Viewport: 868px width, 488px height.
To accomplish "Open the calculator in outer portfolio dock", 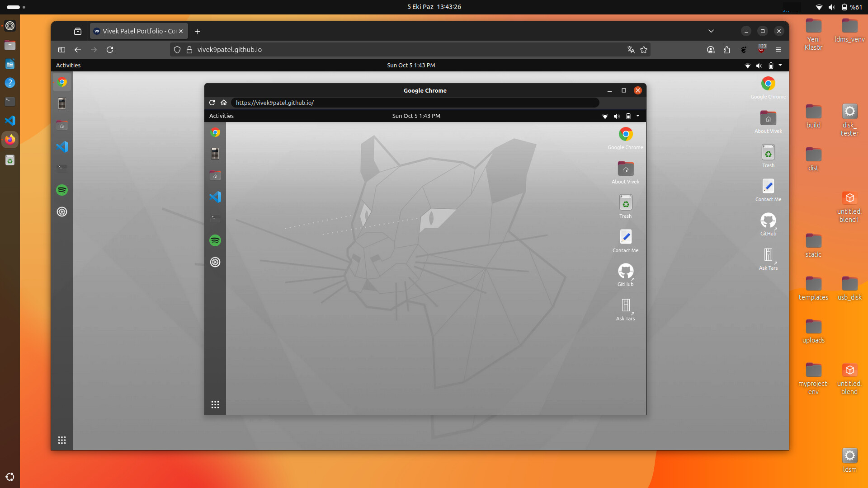I will [x=62, y=103].
